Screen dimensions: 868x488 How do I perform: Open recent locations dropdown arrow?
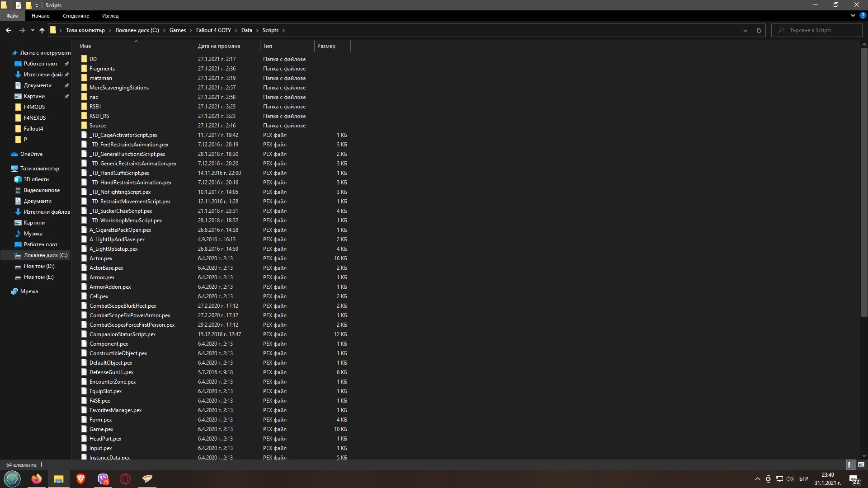pos(33,30)
